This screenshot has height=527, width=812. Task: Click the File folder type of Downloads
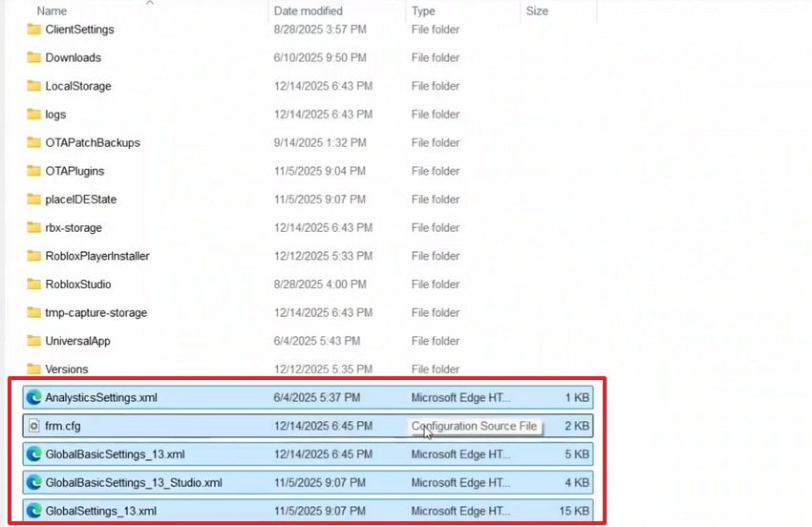coord(436,57)
